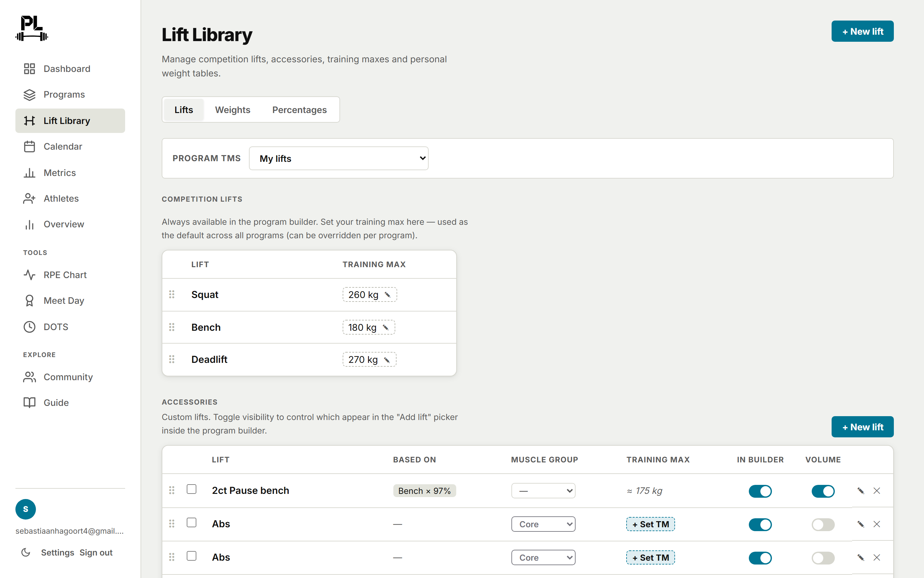Image resolution: width=924 pixels, height=578 pixels.
Task: Edit the 2ct Pause bench accessory
Action: coord(860,491)
